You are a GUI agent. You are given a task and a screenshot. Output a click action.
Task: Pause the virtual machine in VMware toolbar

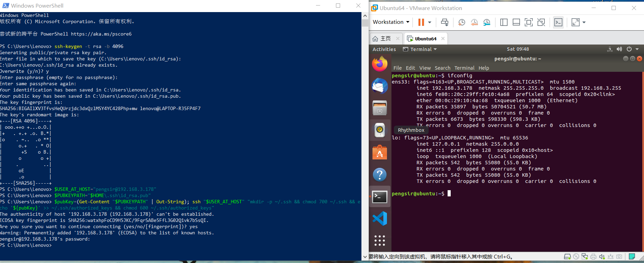tap(421, 22)
